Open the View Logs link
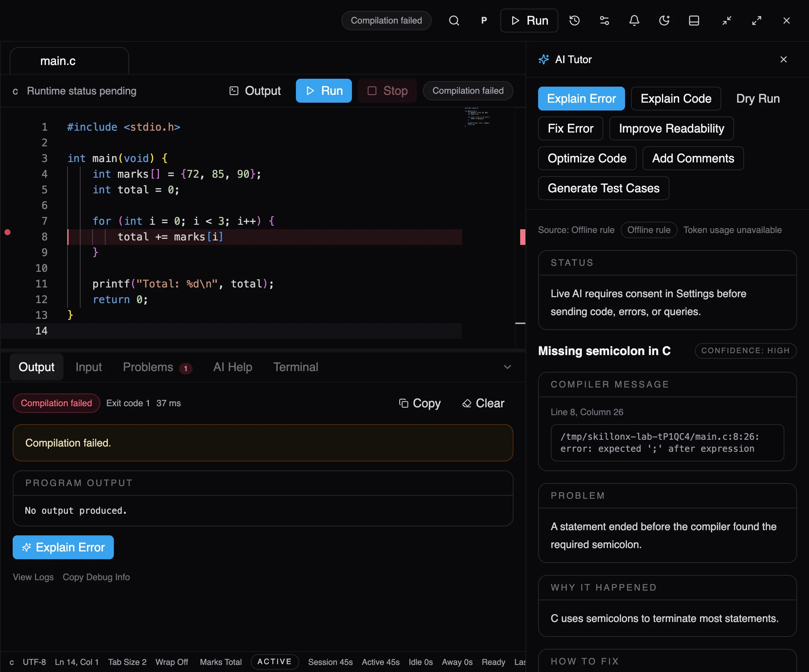Viewport: 809px width, 672px height. (x=33, y=577)
